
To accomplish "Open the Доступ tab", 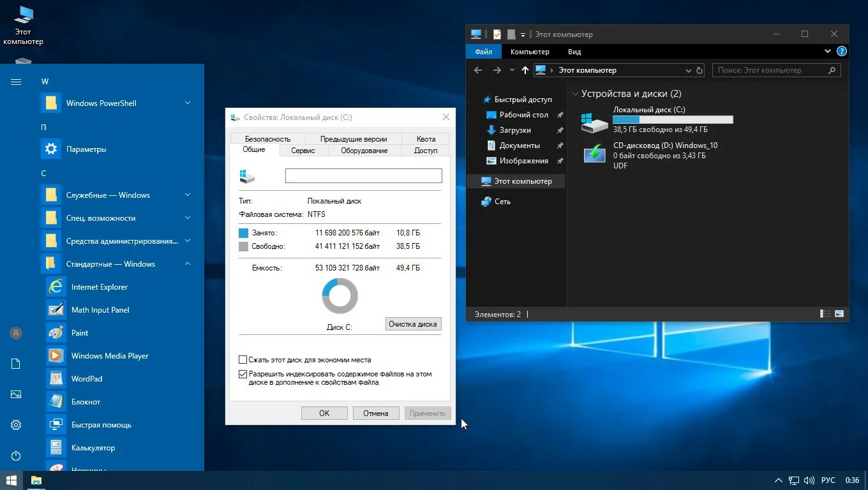I will [x=426, y=151].
